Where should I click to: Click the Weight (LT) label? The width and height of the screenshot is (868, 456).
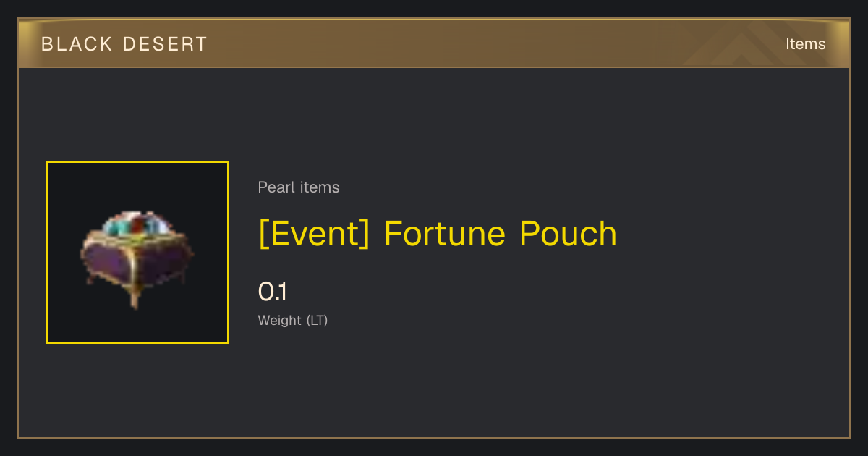point(293,321)
